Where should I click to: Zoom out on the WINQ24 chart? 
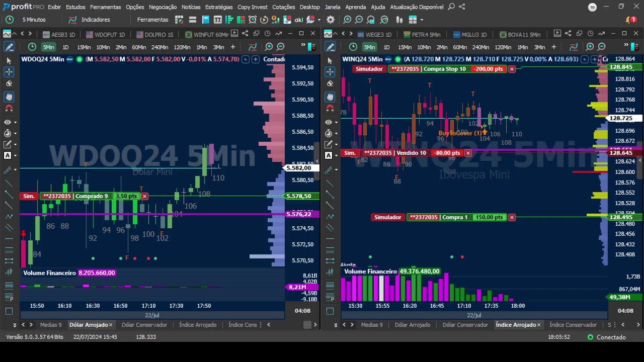(x=601, y=47)
